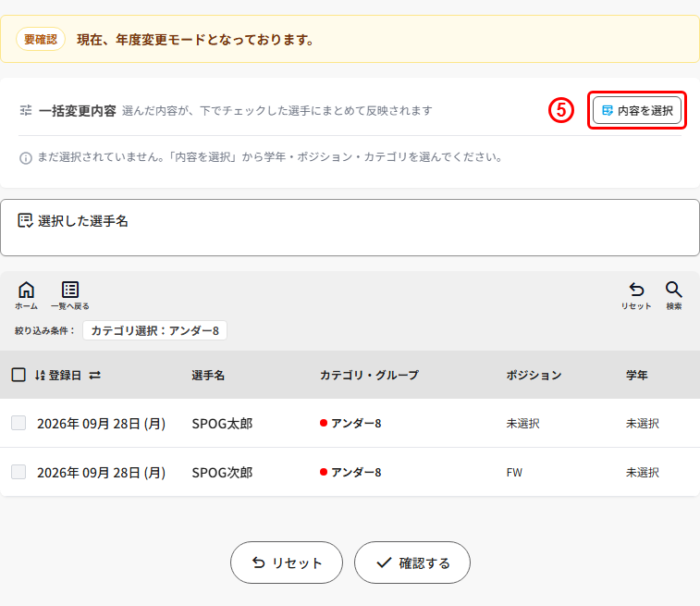Toggle the select-all checkbox in the header
Screen dimensions: 700x606
(x=18, y=375)
